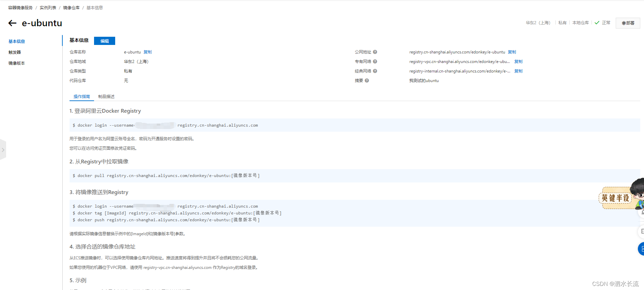Click the 本地仓库 label in the header

(581, 23)
